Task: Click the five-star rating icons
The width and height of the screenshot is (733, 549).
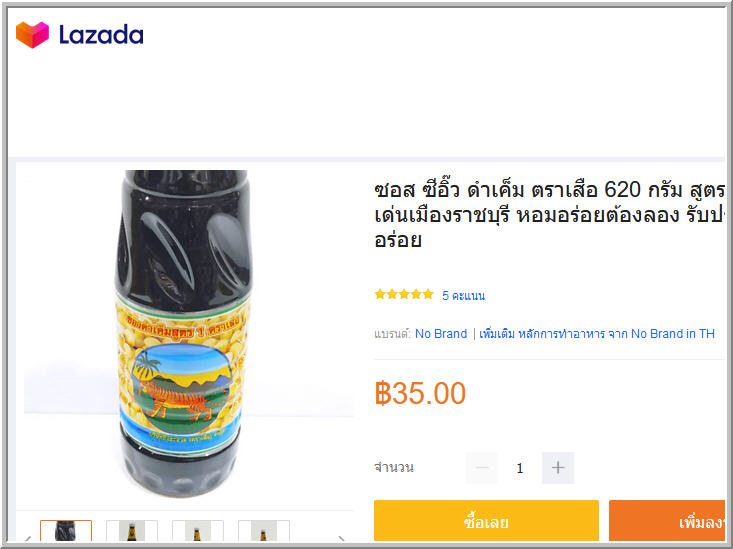Action: 404,295
